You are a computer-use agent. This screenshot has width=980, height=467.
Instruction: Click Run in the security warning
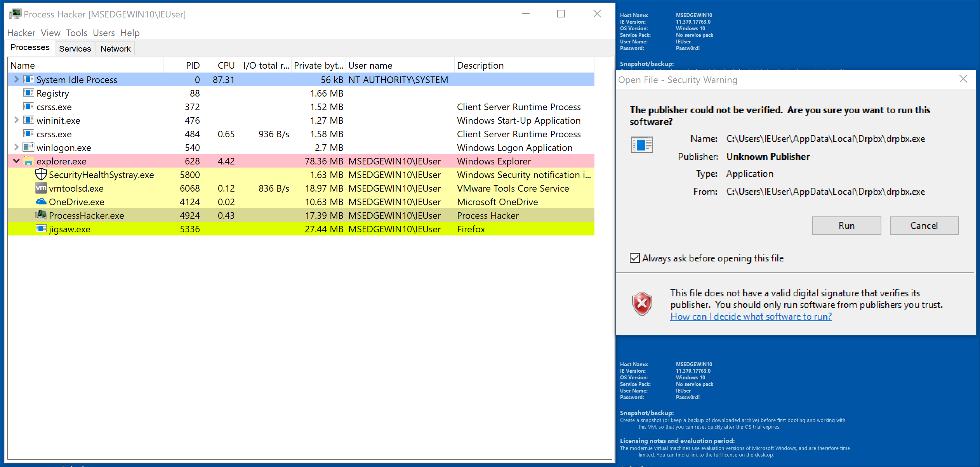tap(846, 226)
